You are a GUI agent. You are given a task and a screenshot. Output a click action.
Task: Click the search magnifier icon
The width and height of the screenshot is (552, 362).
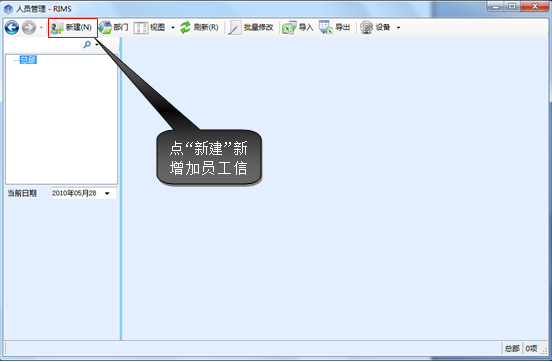[x=87, y=44]
